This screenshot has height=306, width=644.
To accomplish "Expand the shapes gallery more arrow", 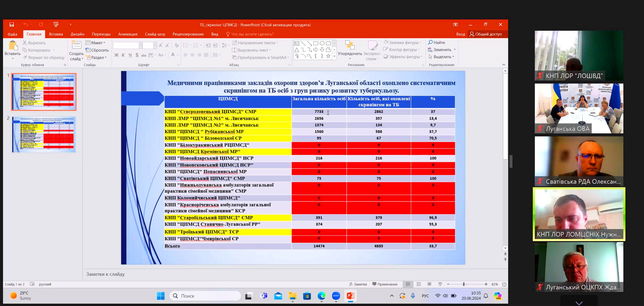I will [x=334, y=57].
